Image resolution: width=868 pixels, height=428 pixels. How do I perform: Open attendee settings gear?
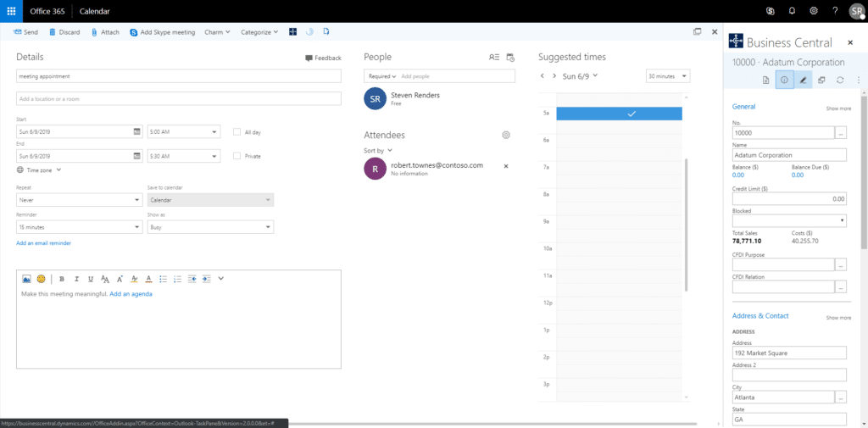point(506,135)
